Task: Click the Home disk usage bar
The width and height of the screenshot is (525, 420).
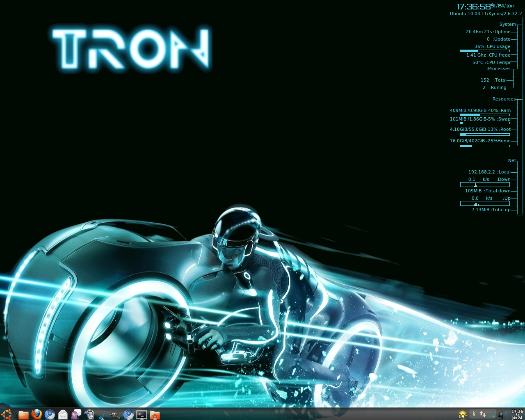Action: pos(485,146)
